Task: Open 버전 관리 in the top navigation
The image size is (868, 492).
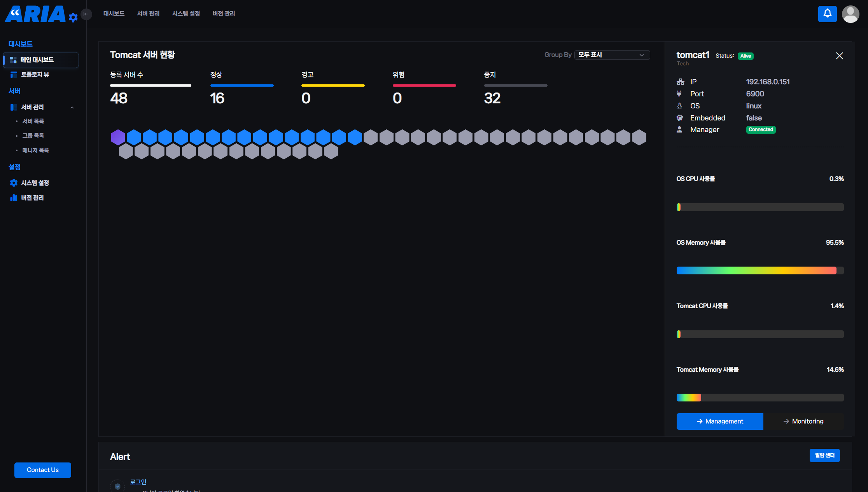Action: [224, 14]
